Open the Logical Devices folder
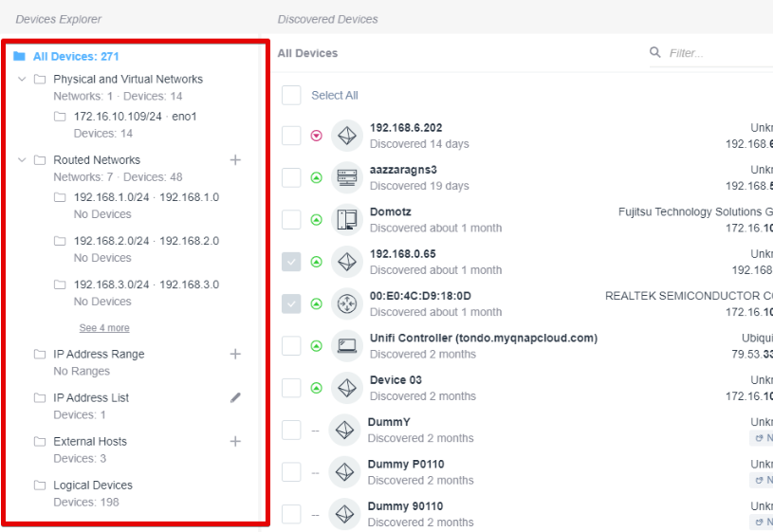Viewport: 773px width, 532px height. pyautogui.click(x=92, y=486)
